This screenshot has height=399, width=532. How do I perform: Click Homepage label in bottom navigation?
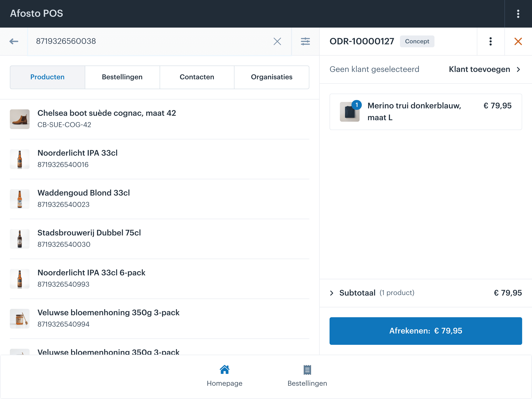(224, 383)
